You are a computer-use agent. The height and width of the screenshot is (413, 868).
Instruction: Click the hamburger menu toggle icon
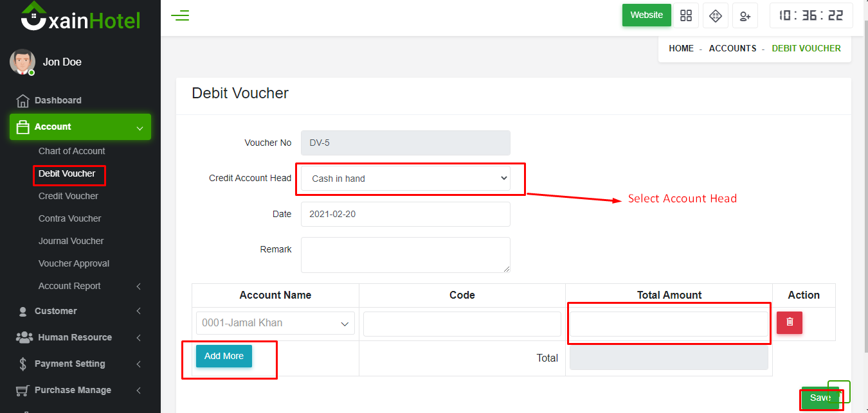180,15
